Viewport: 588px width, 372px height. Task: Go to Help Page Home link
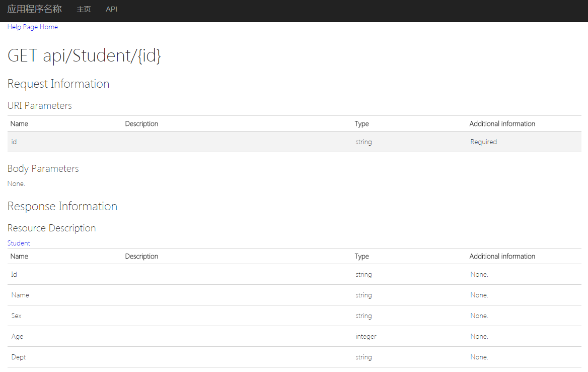point(33,27)
